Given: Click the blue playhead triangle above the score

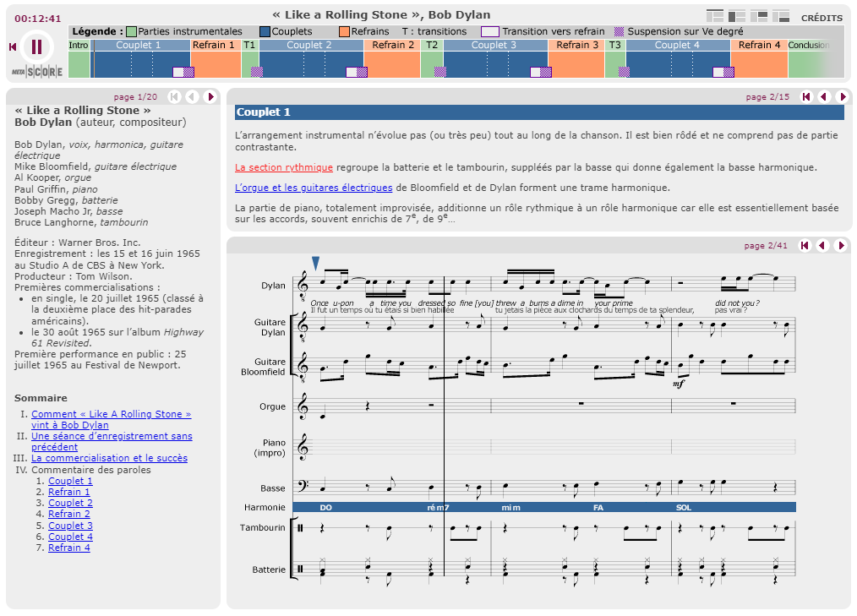Looking at the screenshot, I should pyautogui.click(x=315, y=264).
